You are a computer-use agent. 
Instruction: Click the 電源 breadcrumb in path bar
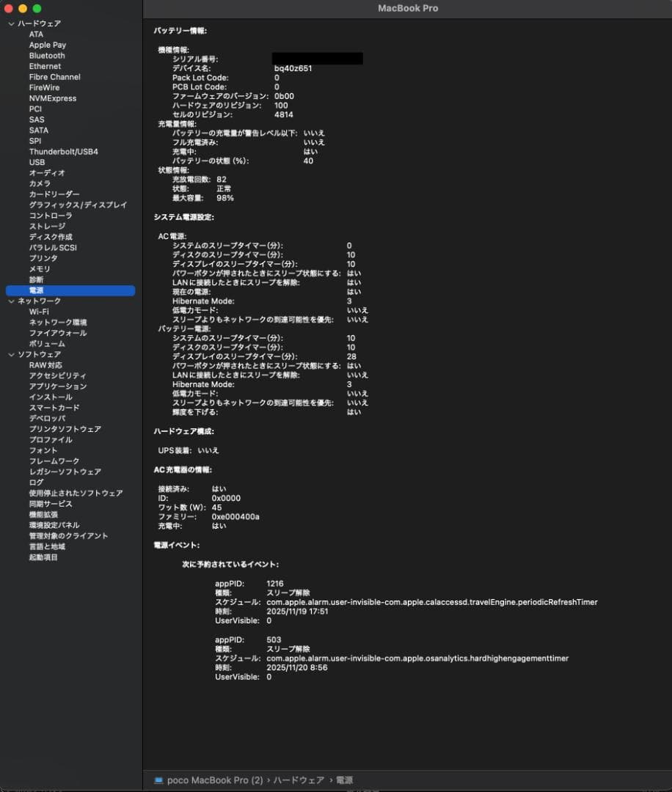click(x=344, y=780)
